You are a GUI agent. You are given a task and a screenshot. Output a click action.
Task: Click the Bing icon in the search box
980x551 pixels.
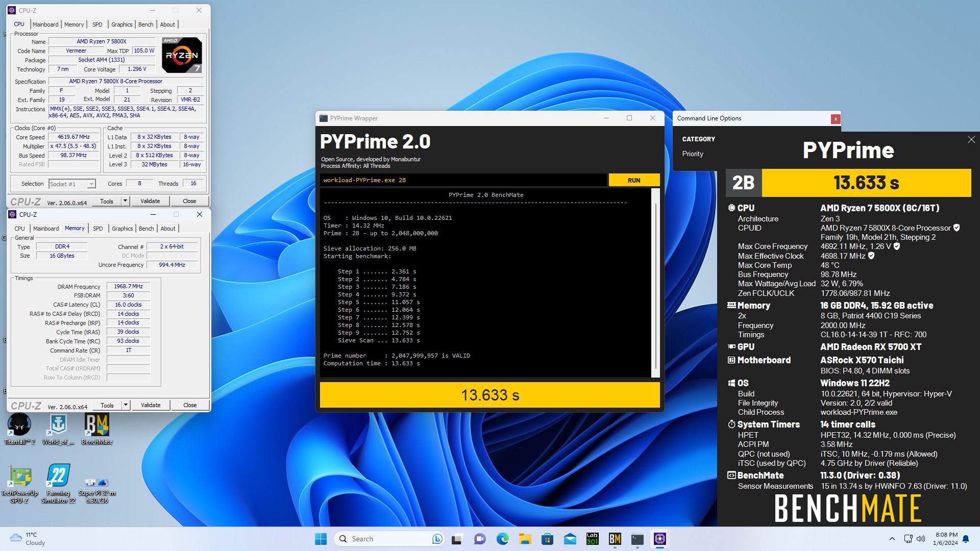coord(437,539)
